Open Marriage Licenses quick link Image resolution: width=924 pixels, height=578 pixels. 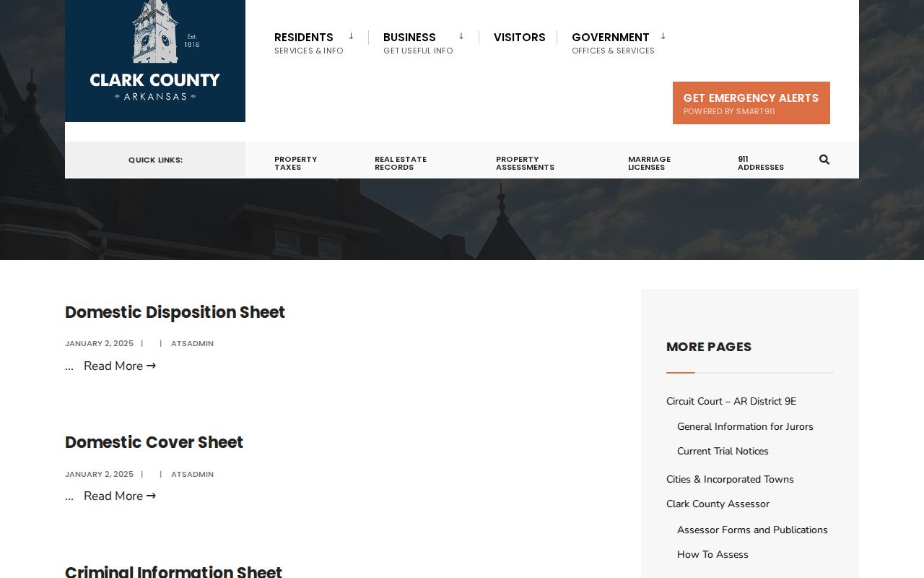(x=649, y=163)
